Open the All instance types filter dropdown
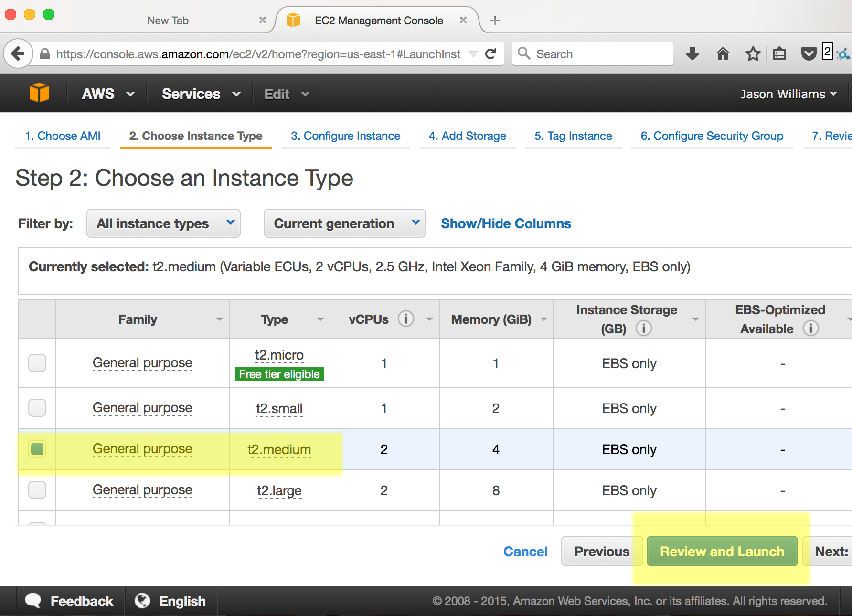 (163, 223)
